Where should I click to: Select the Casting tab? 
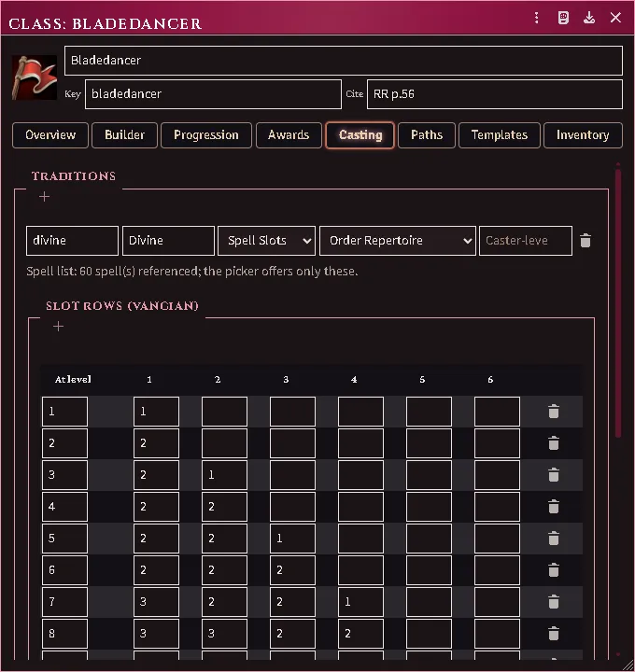pos(360,135)
